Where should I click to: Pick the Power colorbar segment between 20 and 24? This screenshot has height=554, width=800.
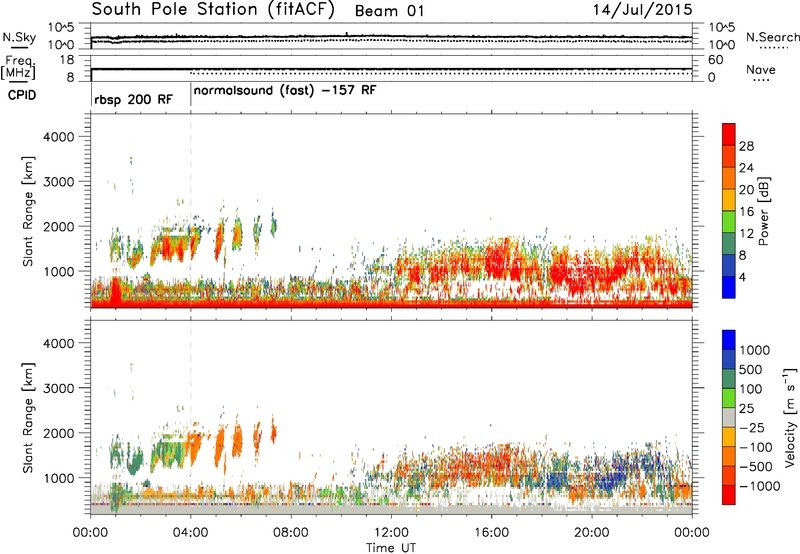(x=729, y=179)
